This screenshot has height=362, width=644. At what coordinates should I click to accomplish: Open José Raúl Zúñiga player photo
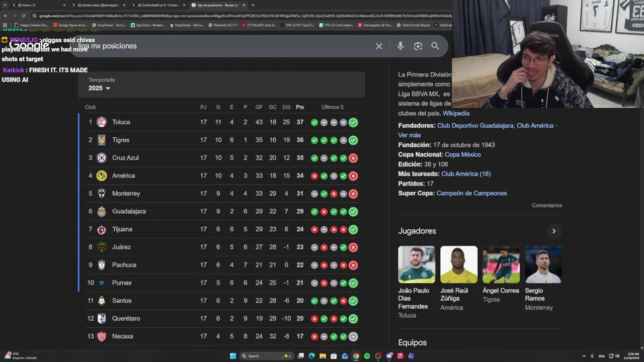[459, 264]
